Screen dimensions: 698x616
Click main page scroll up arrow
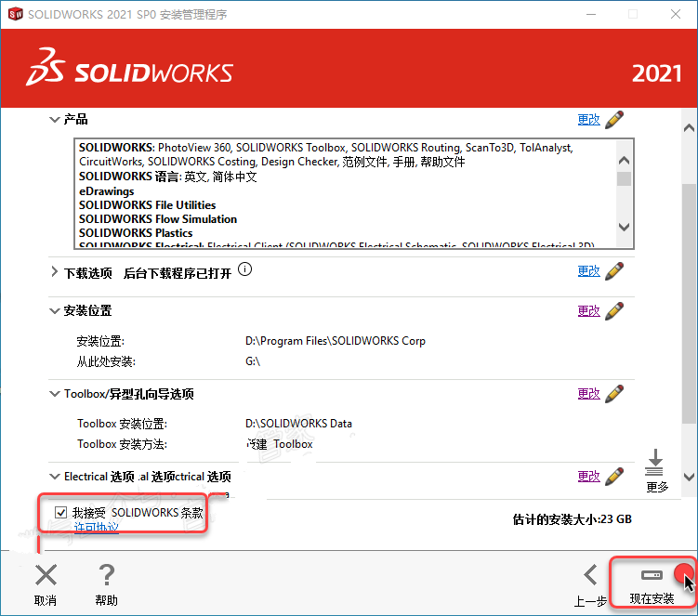pos(689,128)
